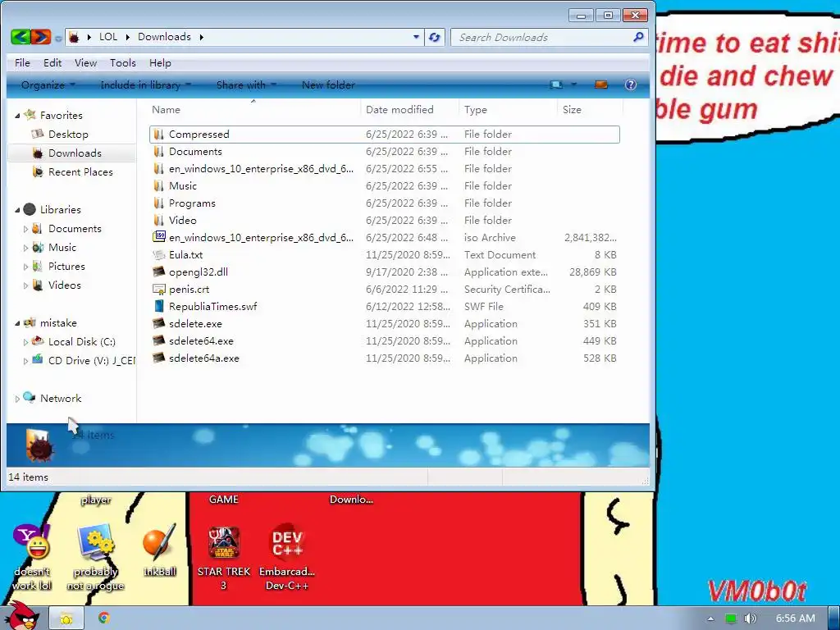840x630 pixels.
Task: Select the iso Archive file icon
Action: [x=158, y=237]
